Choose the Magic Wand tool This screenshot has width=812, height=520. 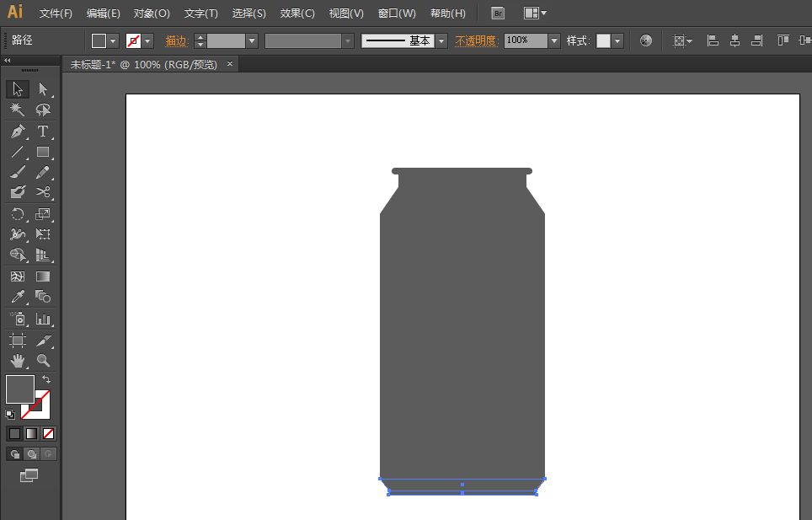point(18,110)
